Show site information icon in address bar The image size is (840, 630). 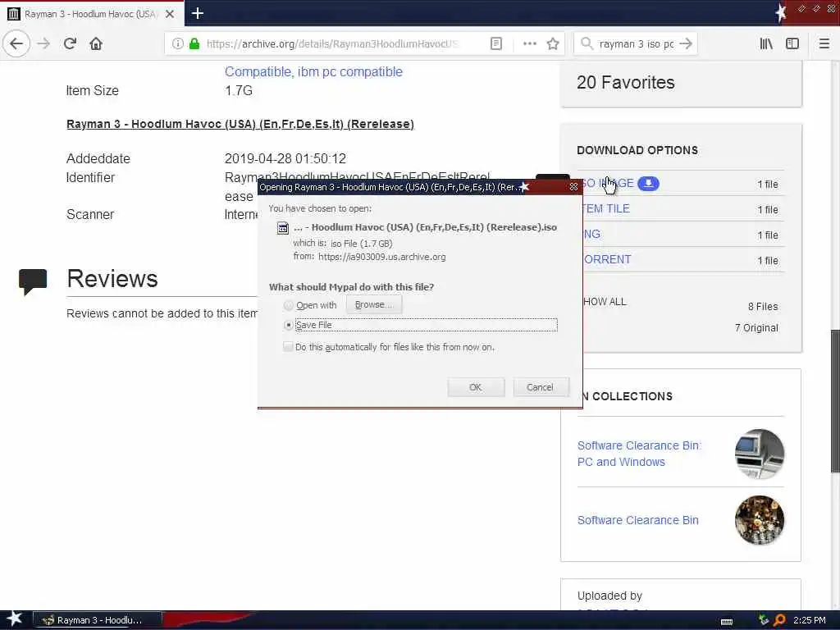coord(177,43)
